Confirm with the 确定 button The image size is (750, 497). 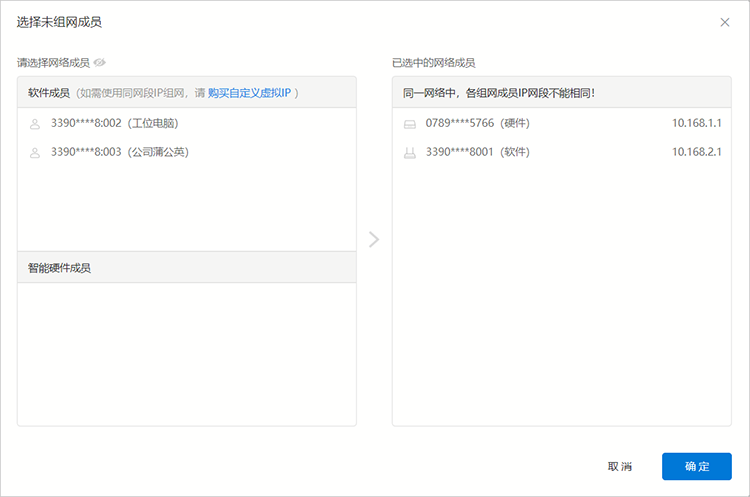coord(696,466)
